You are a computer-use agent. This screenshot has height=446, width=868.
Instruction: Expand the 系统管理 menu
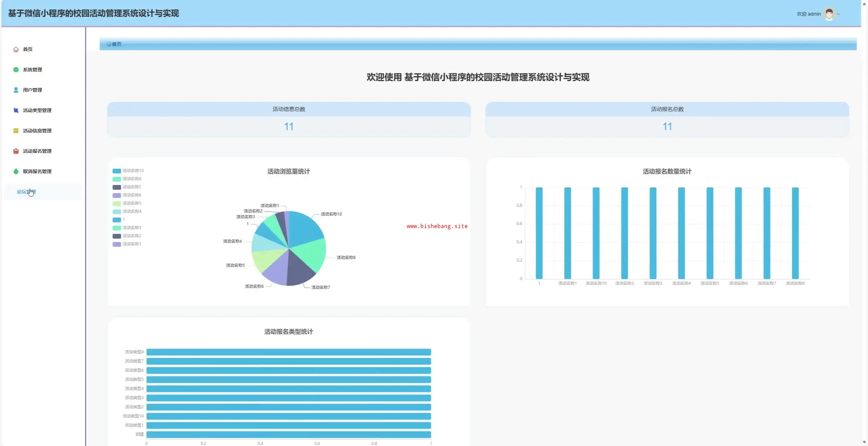pyautogui.click(x=33, y=70)
